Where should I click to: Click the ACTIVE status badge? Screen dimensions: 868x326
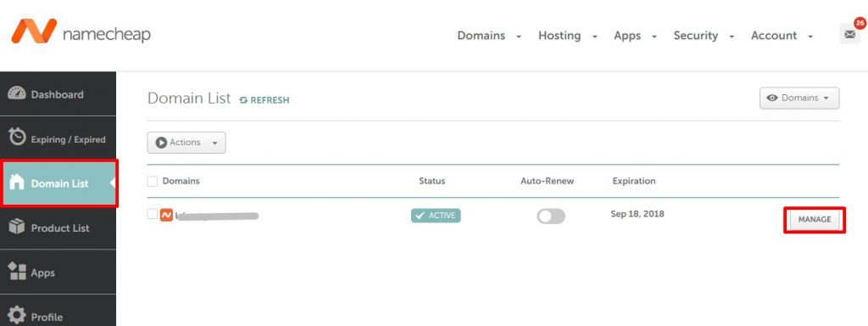(x=436, y=216)
